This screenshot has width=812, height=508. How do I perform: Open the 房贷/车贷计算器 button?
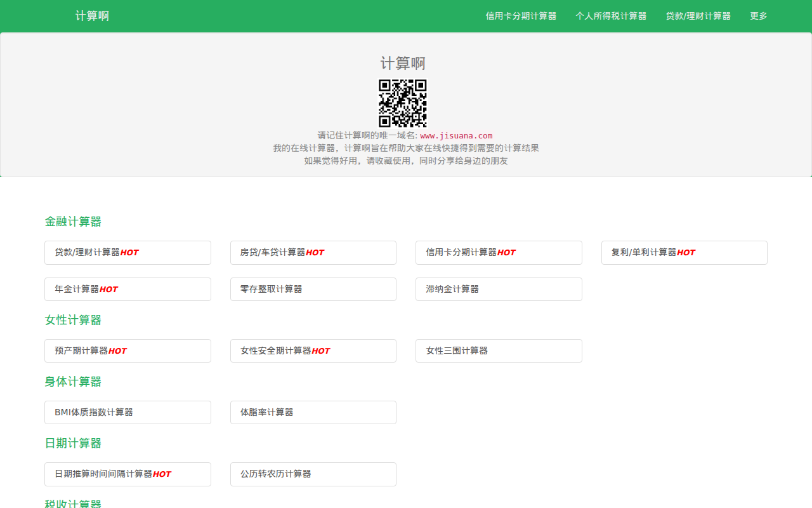pos(313,253)
